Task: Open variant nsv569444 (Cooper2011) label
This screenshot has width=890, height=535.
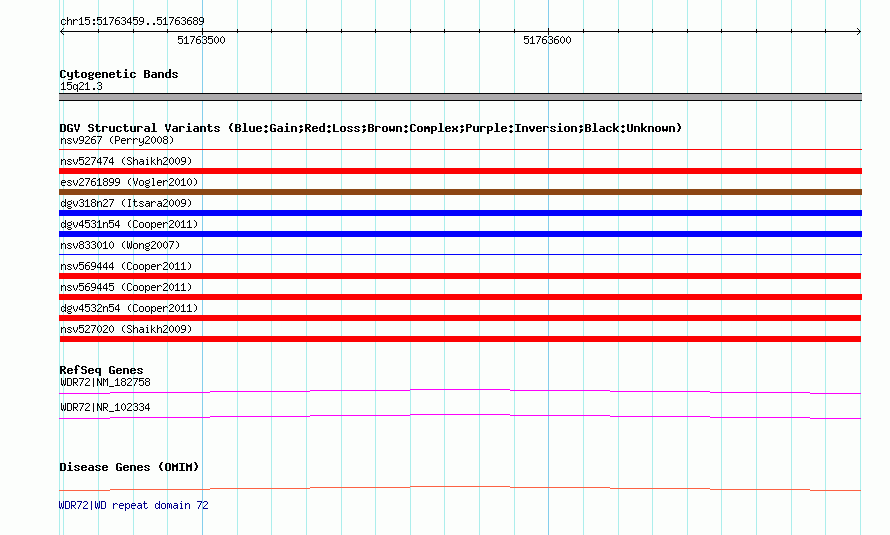Action: pos(126,266)
